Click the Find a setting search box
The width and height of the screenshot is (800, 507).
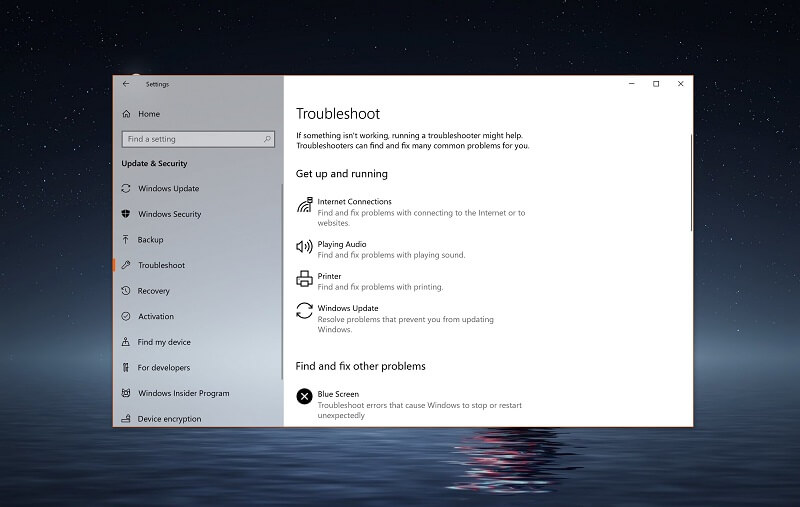pos(192,139)
